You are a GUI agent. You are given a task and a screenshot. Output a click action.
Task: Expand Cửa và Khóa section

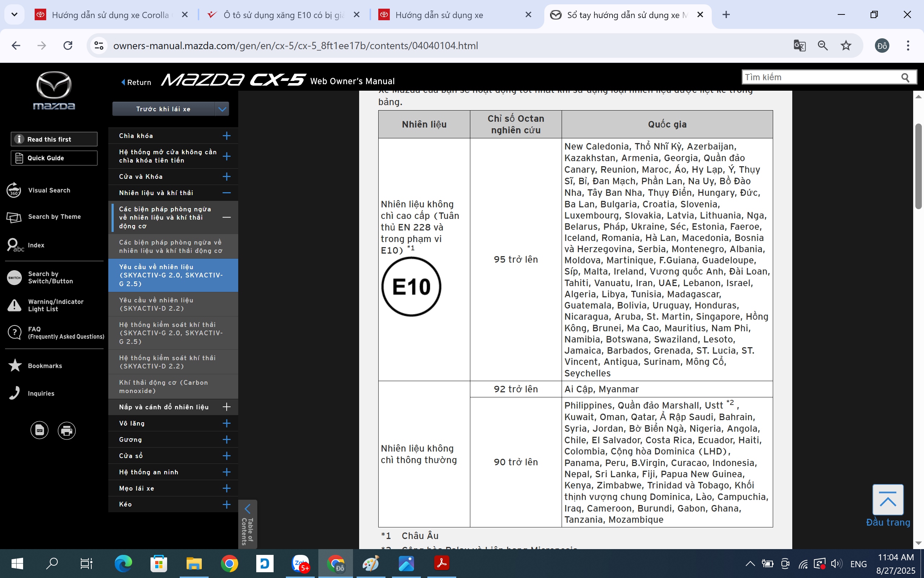click(226, 177)
